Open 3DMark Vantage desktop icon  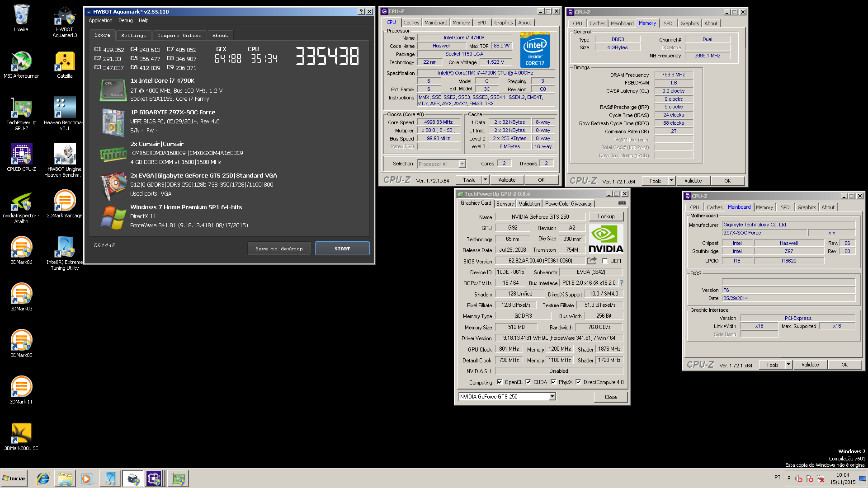[65, 204]
